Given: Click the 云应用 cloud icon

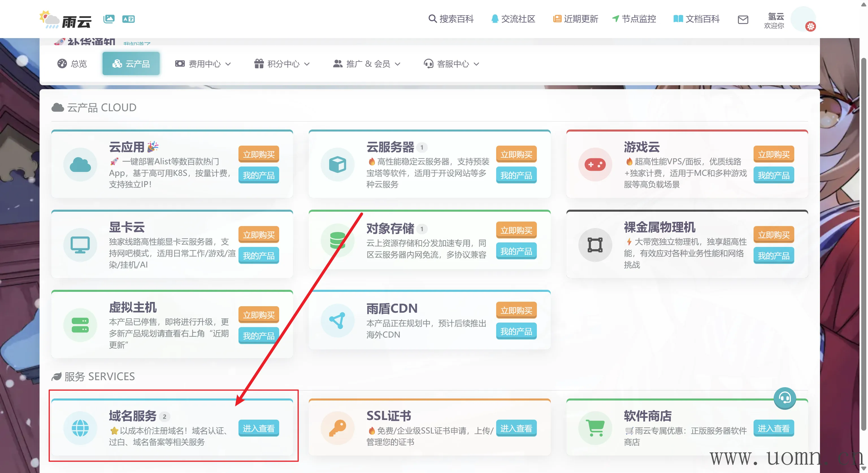Looking at the screenshot, I should 80,165.
